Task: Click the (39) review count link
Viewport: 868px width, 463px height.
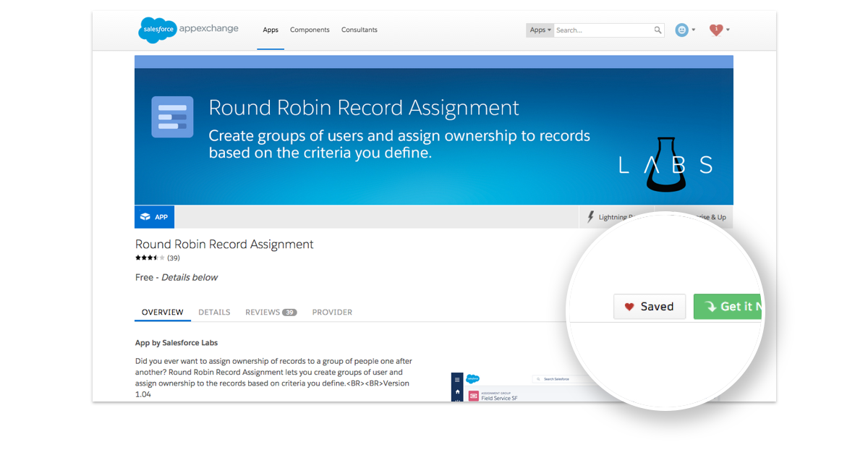Action: point(174,258)
